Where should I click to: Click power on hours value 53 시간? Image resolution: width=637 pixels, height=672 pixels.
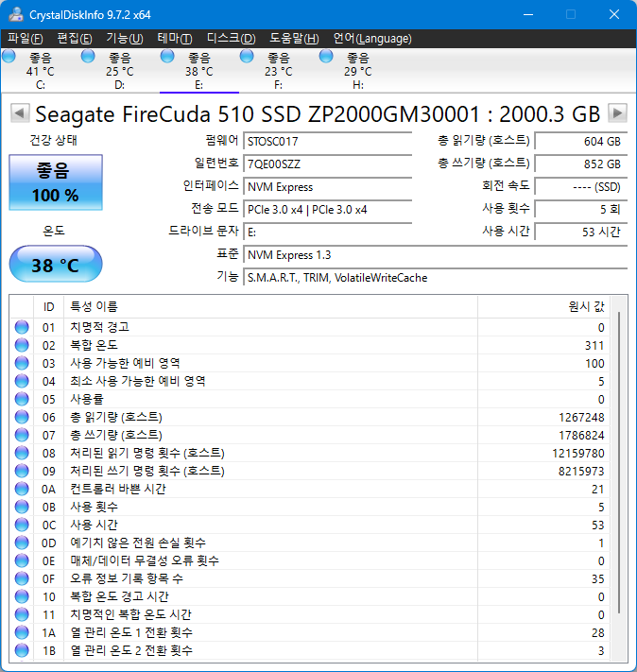point(581,233)
